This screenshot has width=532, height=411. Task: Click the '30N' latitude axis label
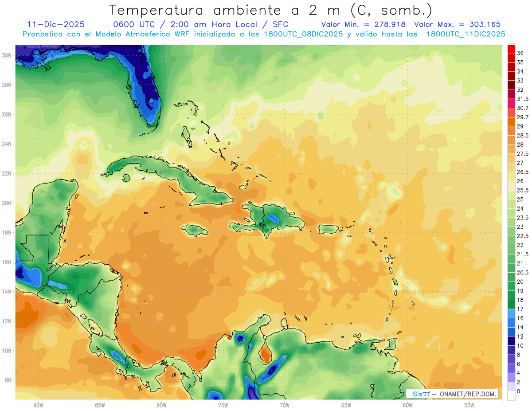pyautogui.click(x=8, y=55)
